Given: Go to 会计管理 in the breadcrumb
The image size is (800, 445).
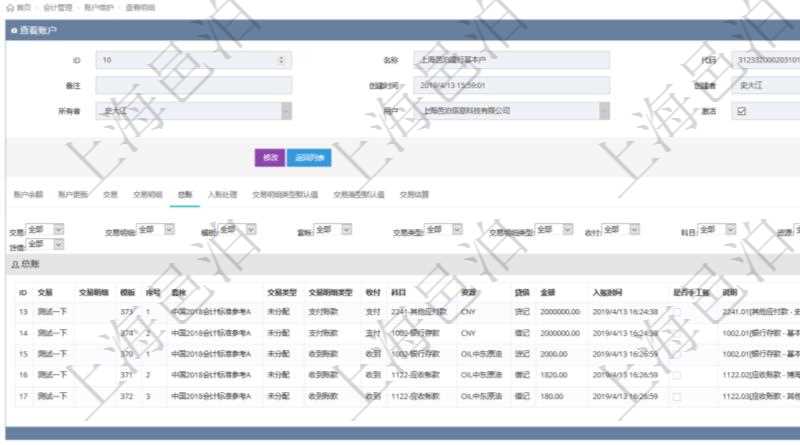Looking at the screenshot, I should point(58,8).
